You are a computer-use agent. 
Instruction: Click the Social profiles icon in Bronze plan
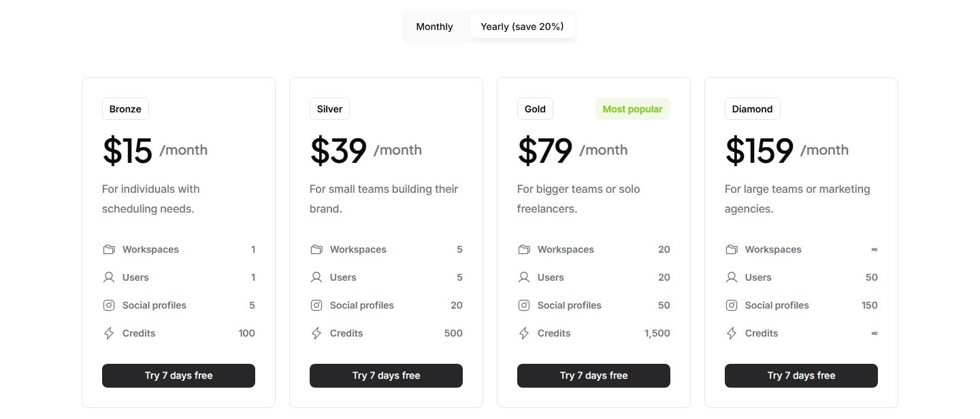tap(109, 305)
